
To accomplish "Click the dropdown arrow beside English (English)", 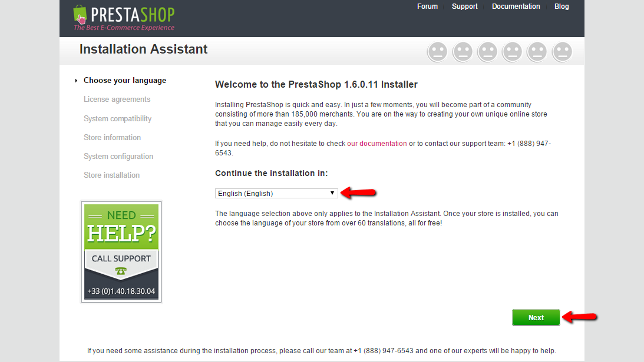I will (332, 193).
